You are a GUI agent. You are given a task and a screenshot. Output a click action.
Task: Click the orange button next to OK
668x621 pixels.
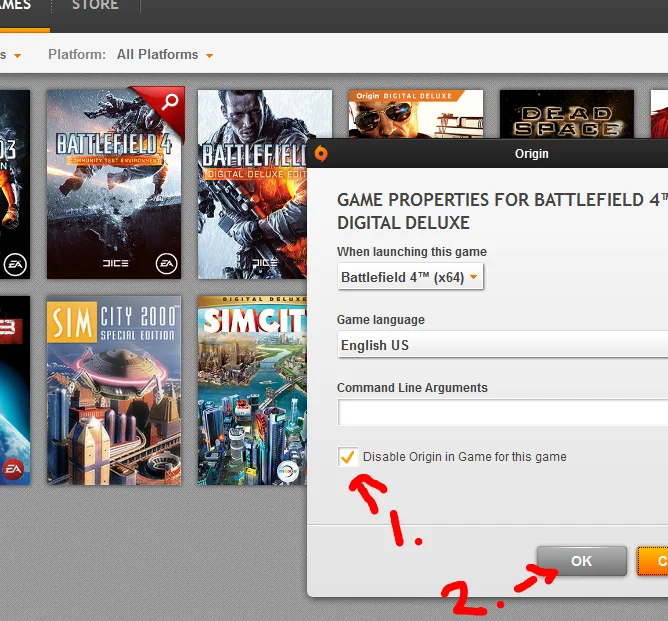(653, 561)
